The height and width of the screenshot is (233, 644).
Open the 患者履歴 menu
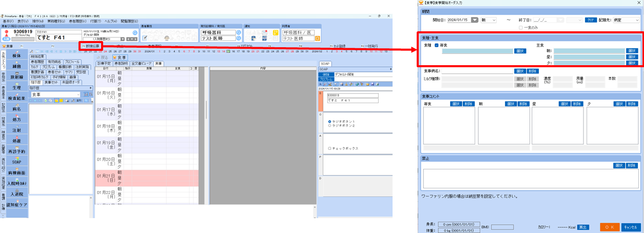click(77, 21)
